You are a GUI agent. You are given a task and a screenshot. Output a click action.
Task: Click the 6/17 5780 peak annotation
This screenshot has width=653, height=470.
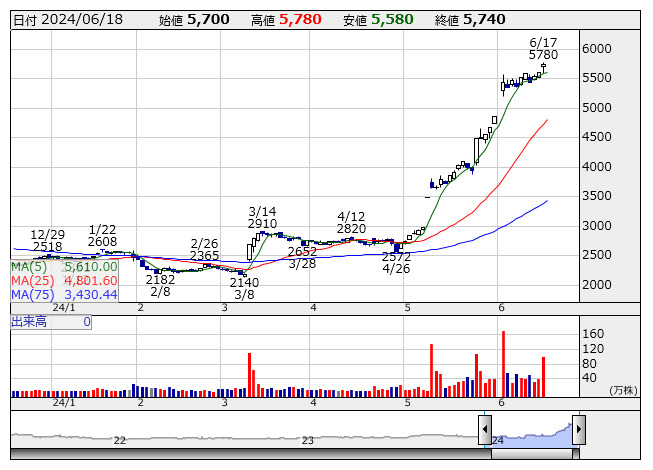point(543,49)
